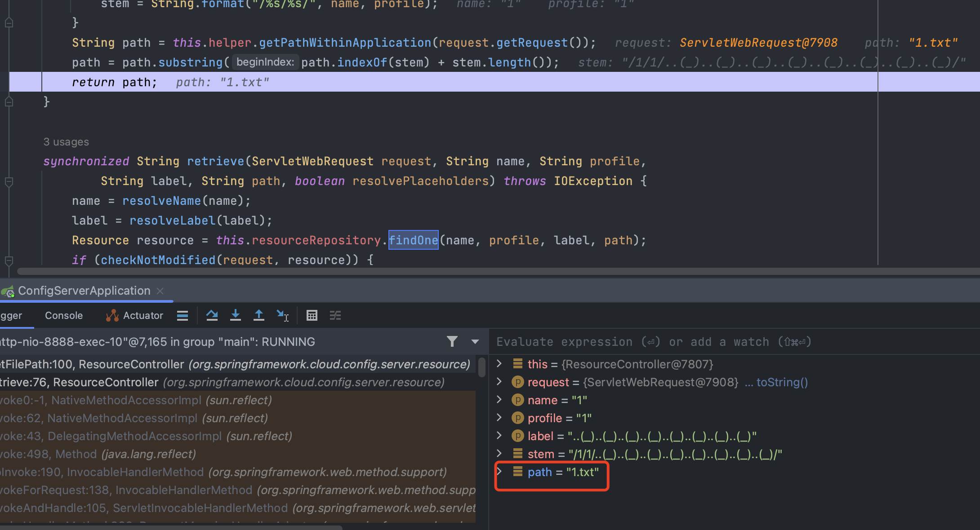This screenshot has height=530, width=980.
Task: Click the Step Over debugger icon
Action: click(212, 316)
